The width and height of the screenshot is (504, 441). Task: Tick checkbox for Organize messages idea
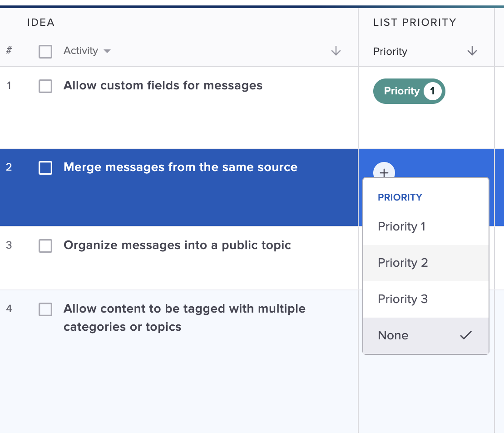coord(45,245)
